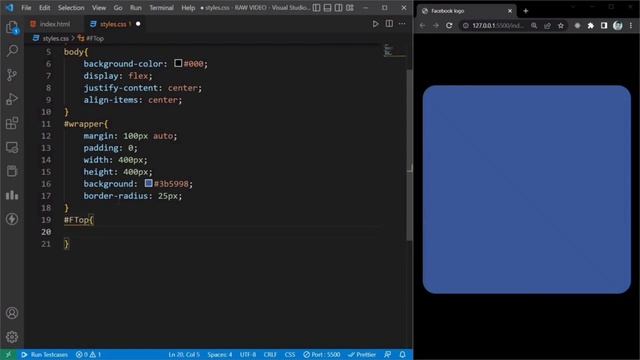Close the Facebook logo browser tab

[510, 11]
